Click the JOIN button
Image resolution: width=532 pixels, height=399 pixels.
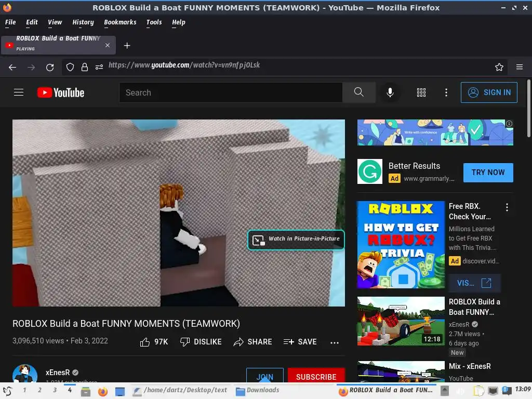pos(264,376)
